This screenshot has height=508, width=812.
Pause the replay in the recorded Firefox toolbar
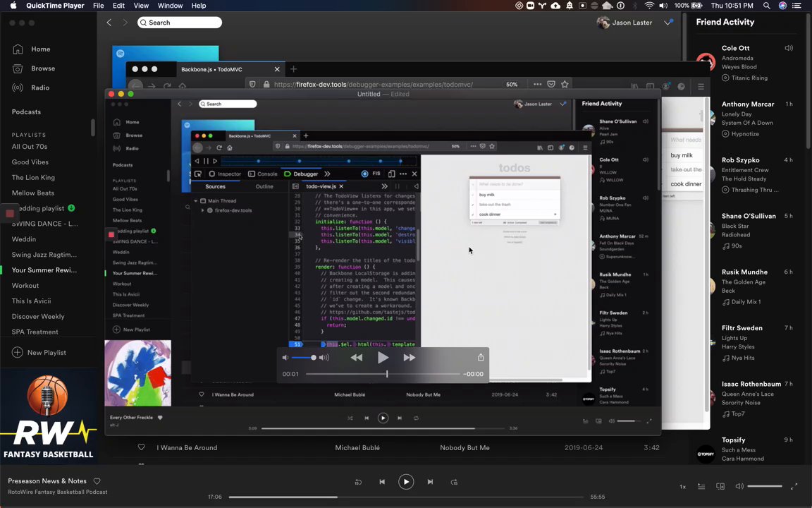tap(206, 161)
